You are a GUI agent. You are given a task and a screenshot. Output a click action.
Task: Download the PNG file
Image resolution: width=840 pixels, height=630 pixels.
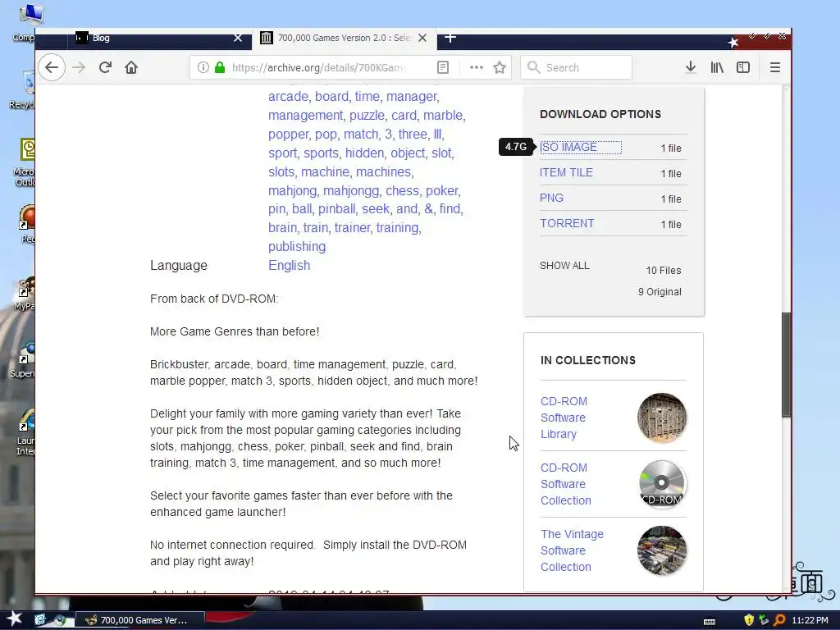551,198
